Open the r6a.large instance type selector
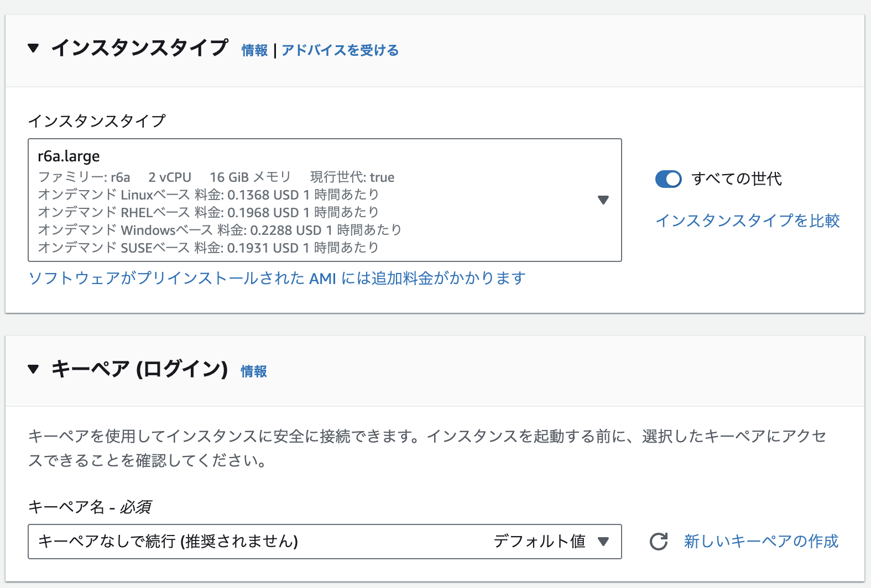This screenshot has width=871, height=588. pos(324,200)
